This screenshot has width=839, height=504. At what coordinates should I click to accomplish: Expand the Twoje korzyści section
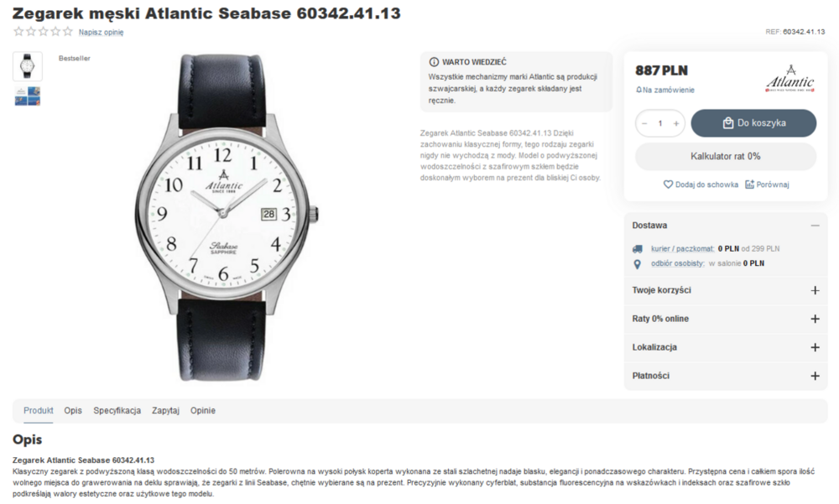[815, 290]
